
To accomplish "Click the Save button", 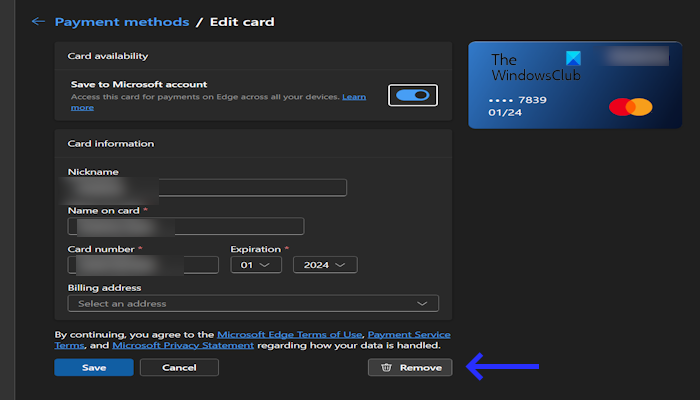I will click(94, 367).
